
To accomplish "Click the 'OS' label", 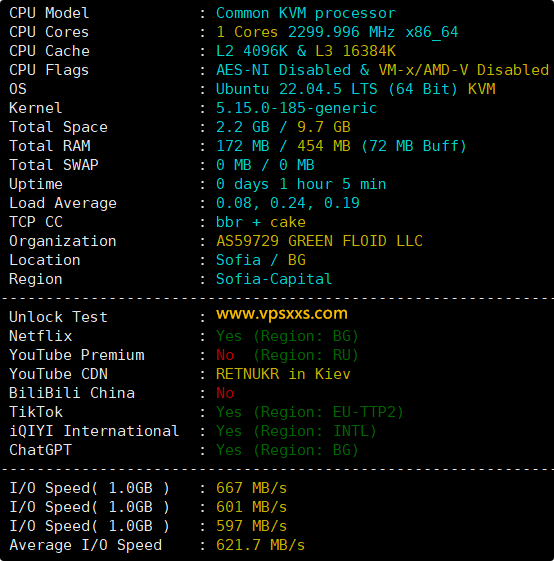I will click(x=18, y=89).
